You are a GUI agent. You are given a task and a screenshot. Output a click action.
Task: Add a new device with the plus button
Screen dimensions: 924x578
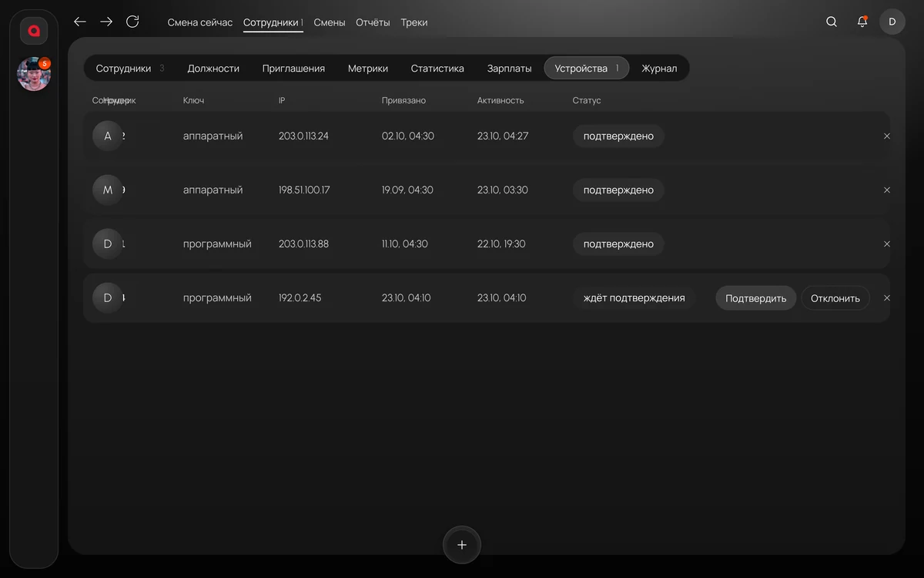[x=462, y=545]
